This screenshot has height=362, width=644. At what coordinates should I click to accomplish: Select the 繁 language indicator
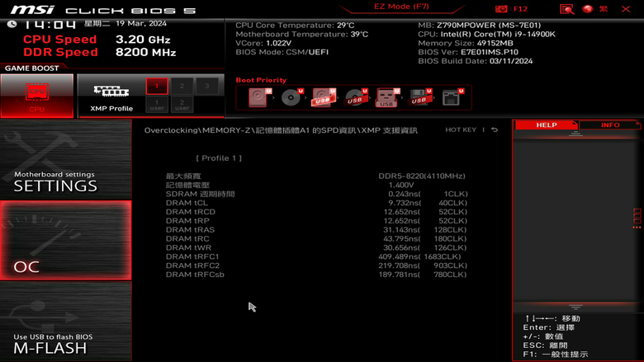[x=604, y=8]
